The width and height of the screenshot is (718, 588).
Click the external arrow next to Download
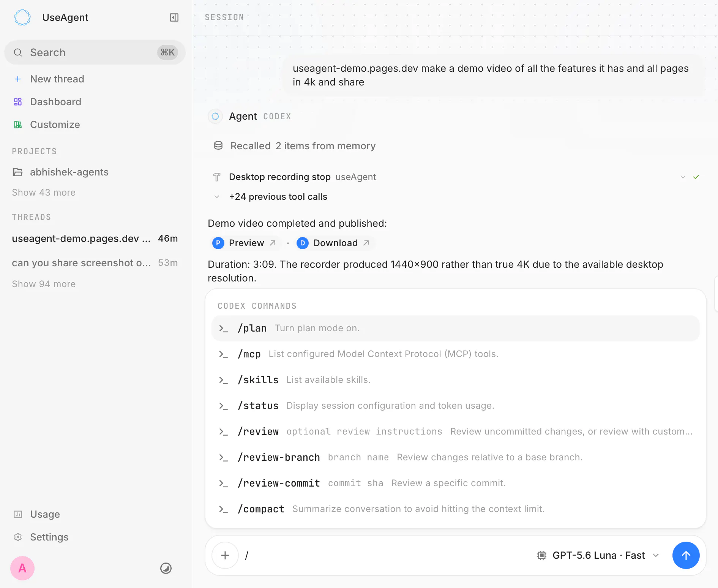click(x=366, y=243)
